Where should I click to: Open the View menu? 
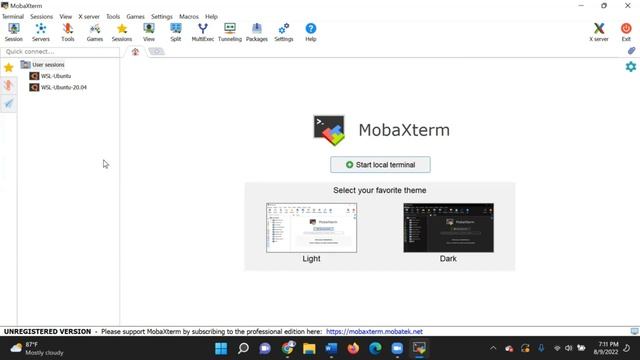pyautogui.click(x=65, y=16)
